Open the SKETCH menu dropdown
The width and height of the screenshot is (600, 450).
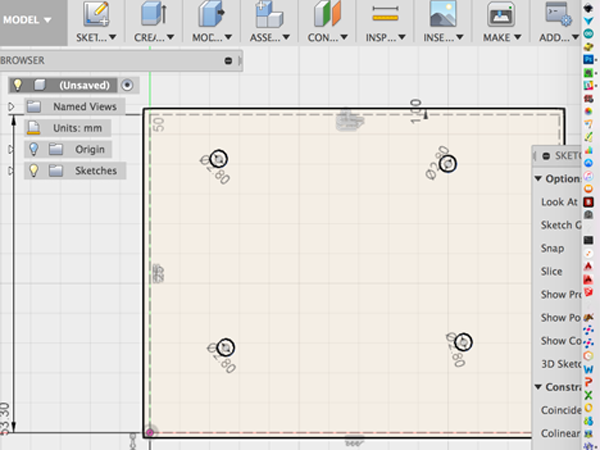pos(96,38)
